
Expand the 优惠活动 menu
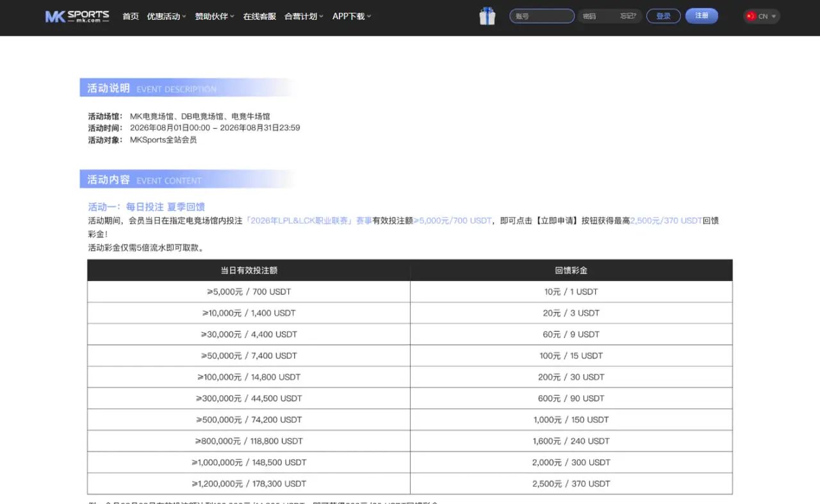167,16
